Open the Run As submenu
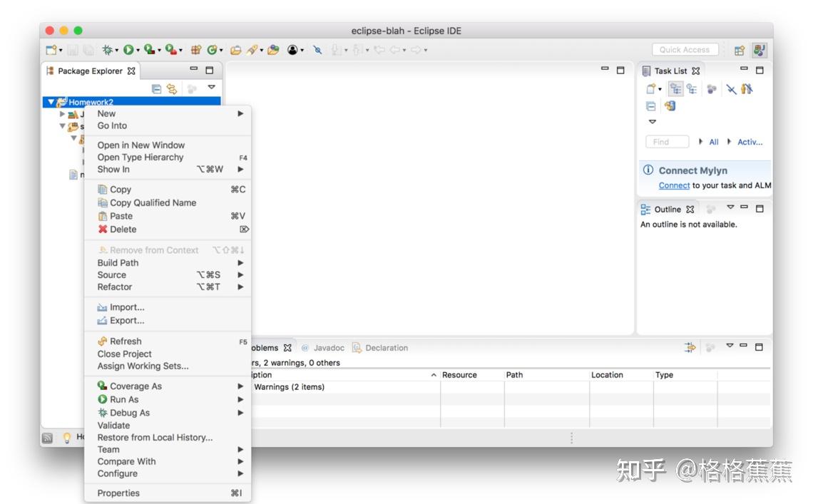This screenshot has height=504, width=813. pyautogui.click(x=168, y=399)
